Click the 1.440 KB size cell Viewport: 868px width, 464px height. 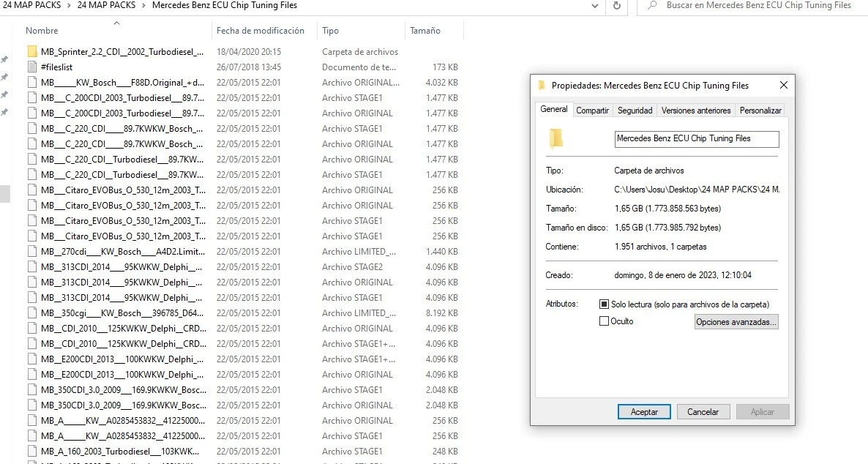point(442,251)
